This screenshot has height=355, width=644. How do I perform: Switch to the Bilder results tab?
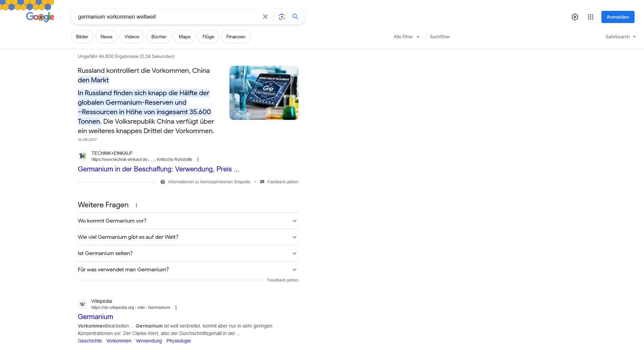click(x=82, y=37)
